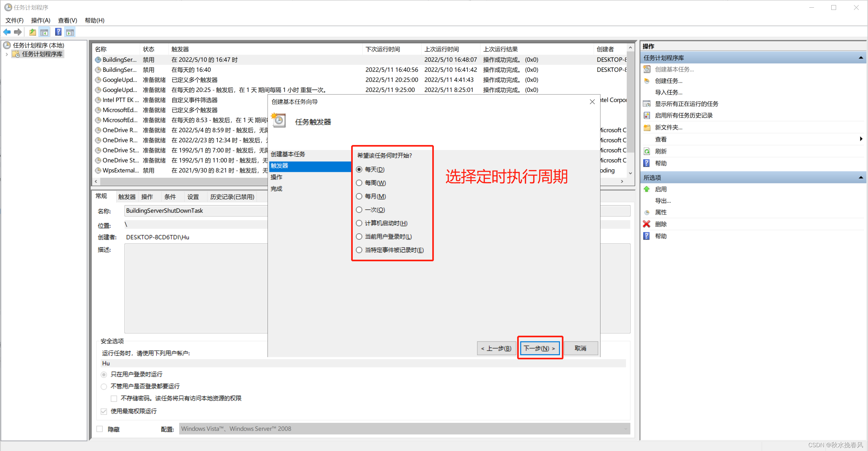Click the 任务计划程序库 folder icon in tree

pos(16,54)
